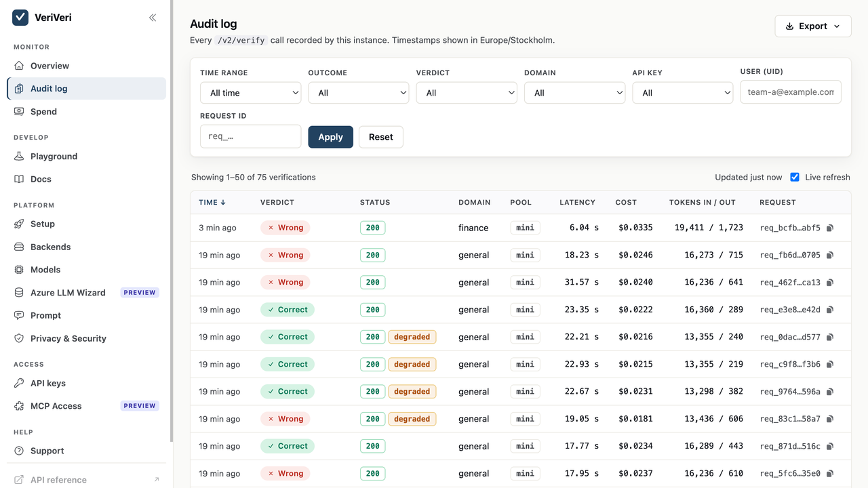Copy request ID req_e3e8…e42d

click(830, 310)
